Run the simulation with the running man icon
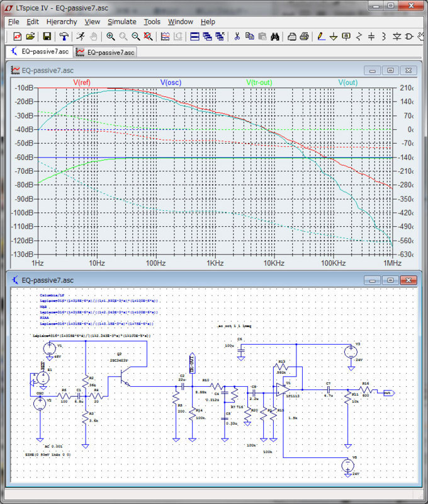428x504 pixels. click(x=81, y=37)
